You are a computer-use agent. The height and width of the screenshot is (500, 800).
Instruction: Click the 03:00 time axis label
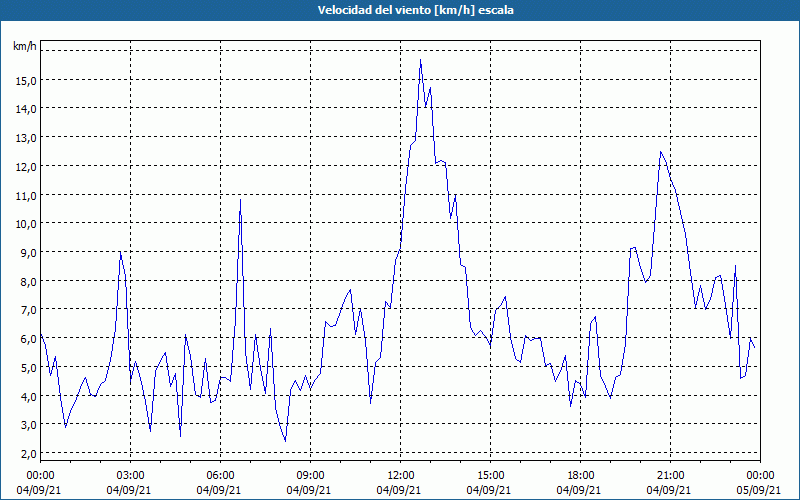[131, 476]
